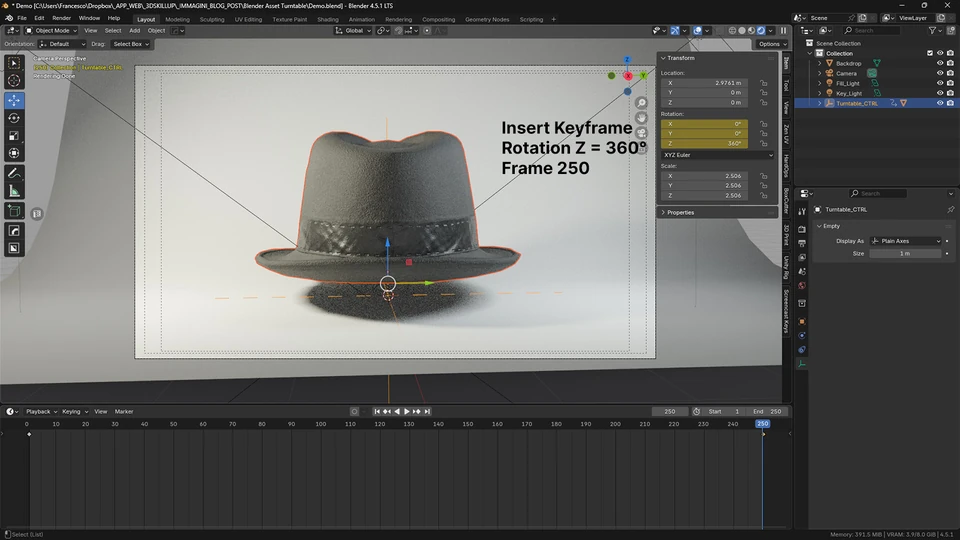Adjust the Empty Size 1 m slider
The height and width of the screenshot is (540, 960).
tap(905, 253)
